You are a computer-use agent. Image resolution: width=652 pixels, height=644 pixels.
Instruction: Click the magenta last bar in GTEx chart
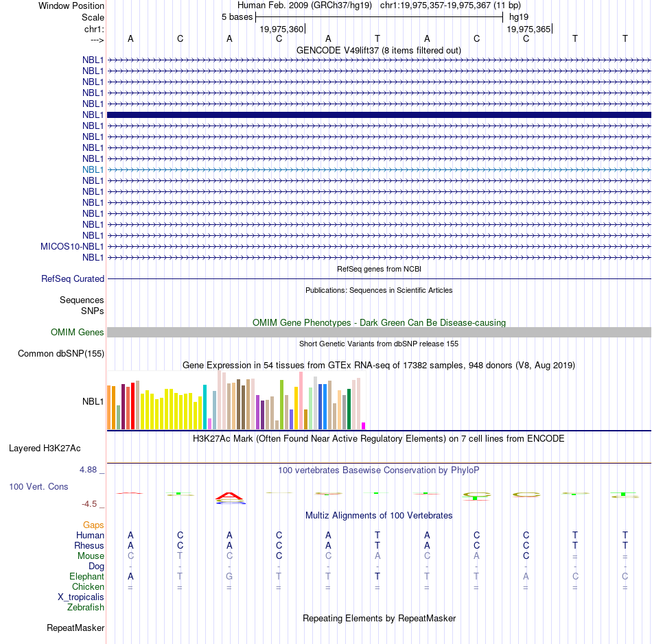pyautogui.click(x=364, y=426)
